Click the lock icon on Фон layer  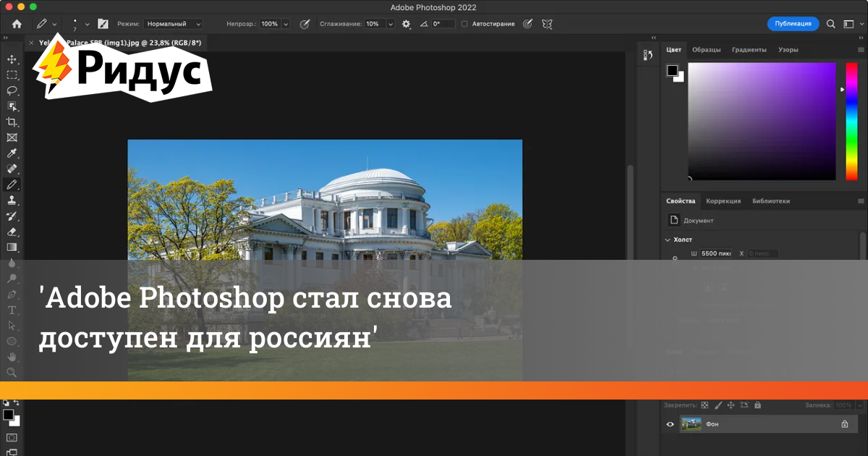[x=844, y=424]
